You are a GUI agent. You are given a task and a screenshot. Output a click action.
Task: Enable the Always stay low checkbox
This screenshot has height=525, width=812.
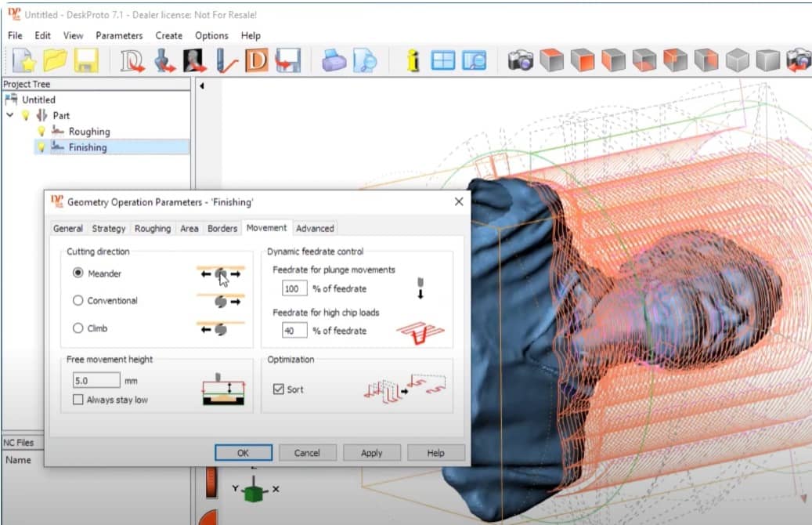78,400
